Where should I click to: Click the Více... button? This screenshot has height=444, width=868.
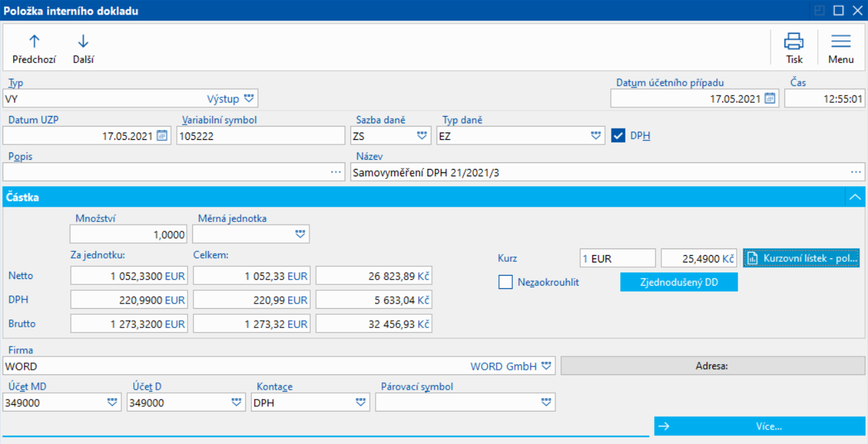759,426
